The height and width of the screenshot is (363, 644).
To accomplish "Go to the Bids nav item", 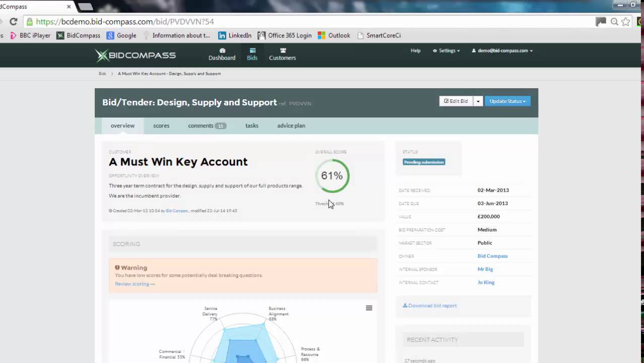I will pos(252,54).
